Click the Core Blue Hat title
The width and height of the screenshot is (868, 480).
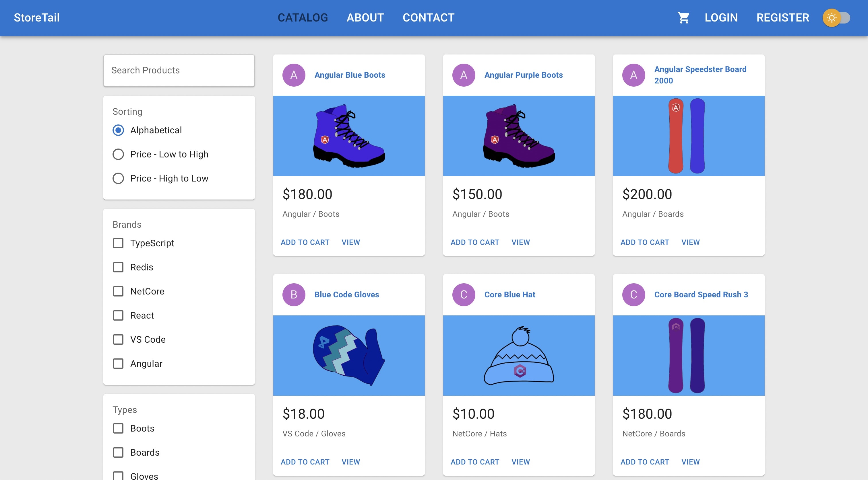coord(510,294)
